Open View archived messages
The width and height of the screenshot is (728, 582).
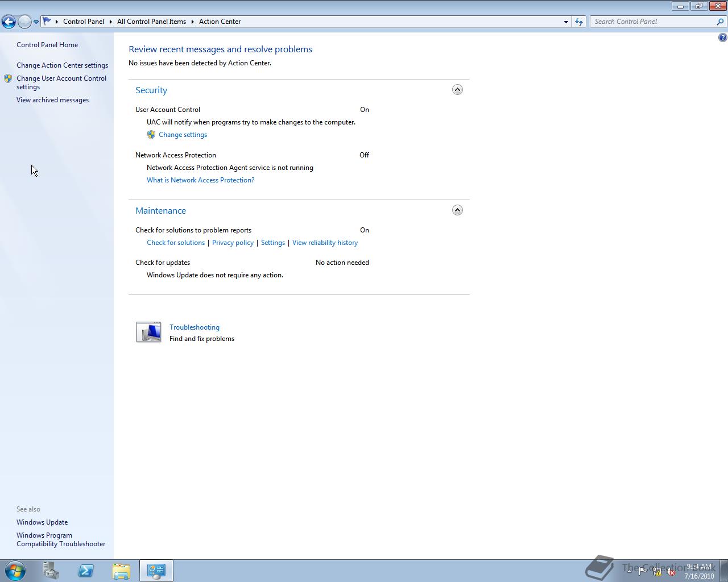pos(52,100)
